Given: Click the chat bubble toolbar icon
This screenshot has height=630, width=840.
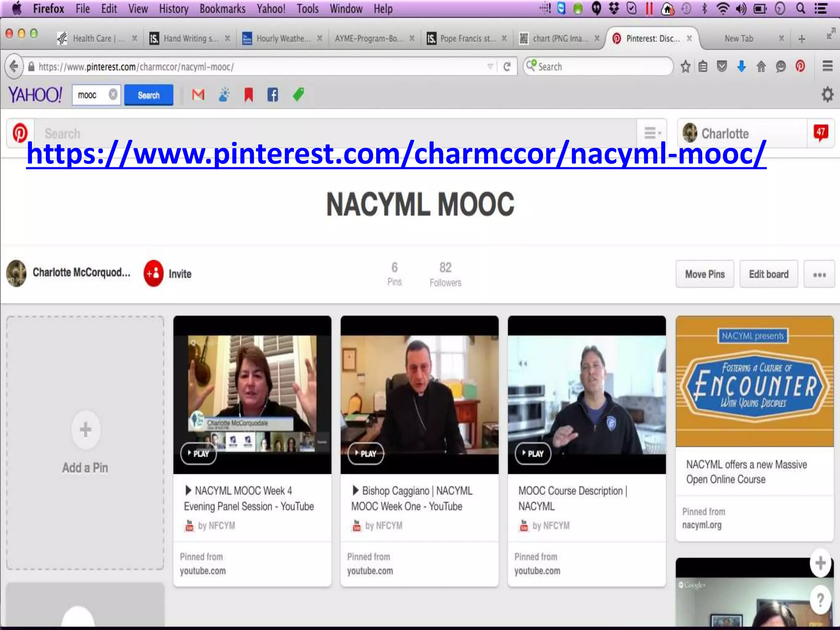Looking at the screenshot, I should (x=781, y=66).
